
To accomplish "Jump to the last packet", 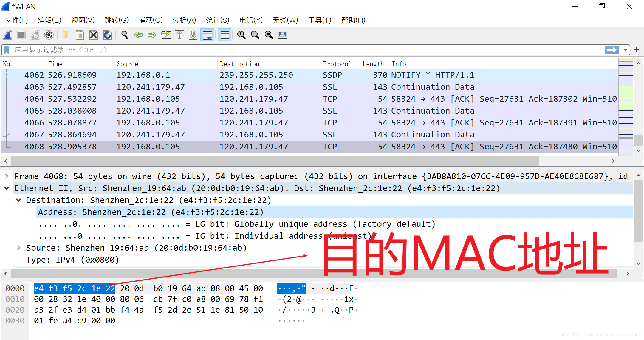I will tap(193, 35).
